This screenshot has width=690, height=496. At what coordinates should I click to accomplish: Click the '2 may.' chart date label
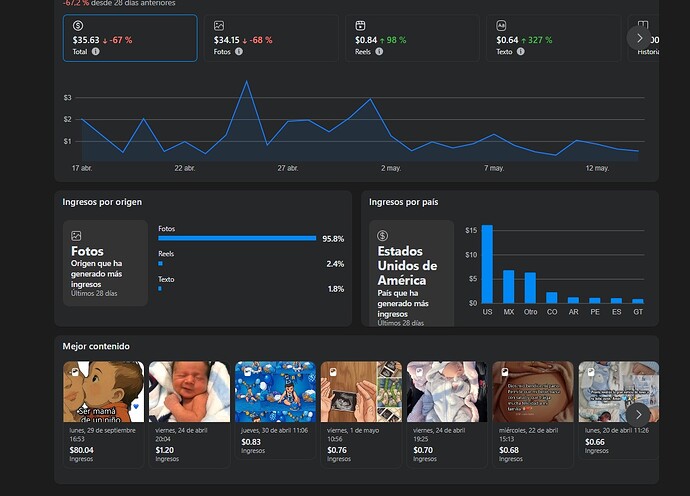tap(391, 168)
